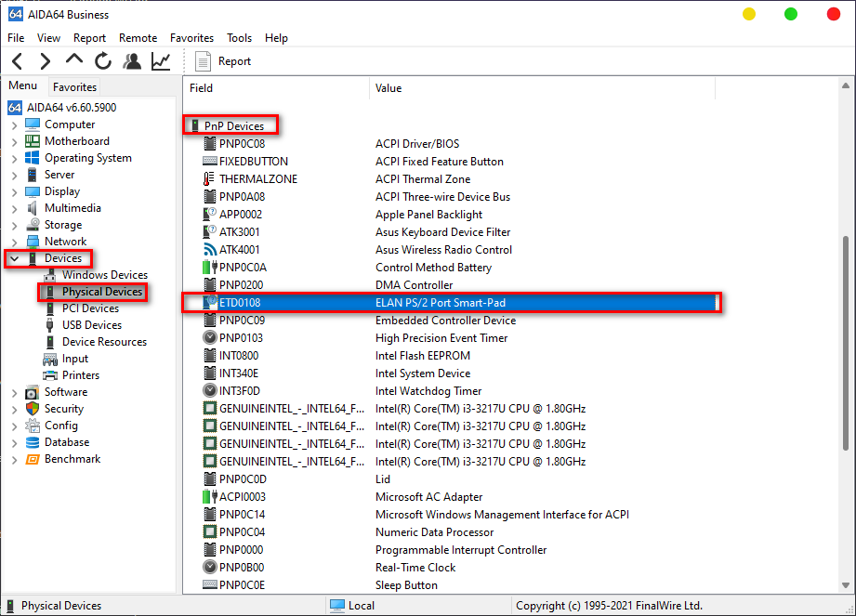Expand the Software tree node
Screen dimensions: 856x616
tap(14, 392)
